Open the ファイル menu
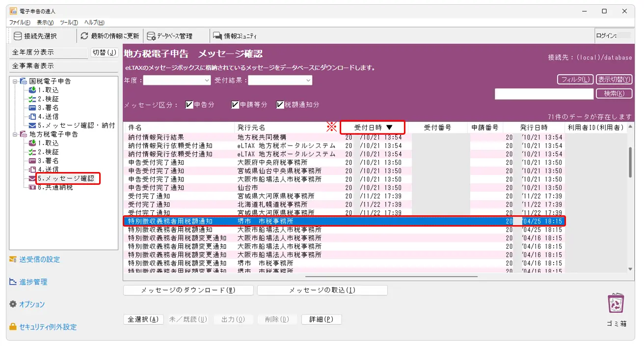644x348 pixels. [x=20, y=23]
